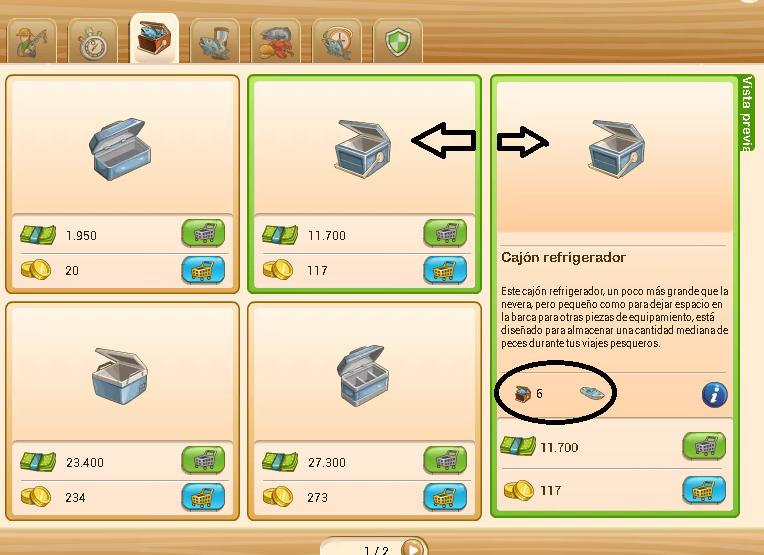Open the fish with hourglass tab

[x=214, y=42]
